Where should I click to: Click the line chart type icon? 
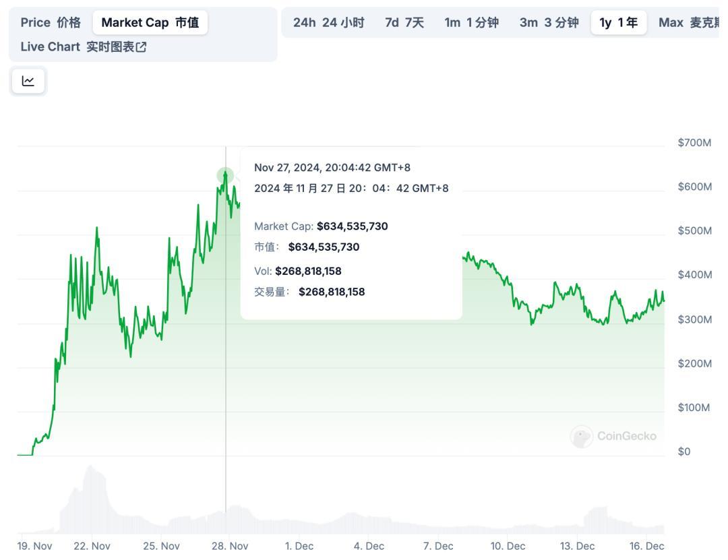[x=28, y=82]
